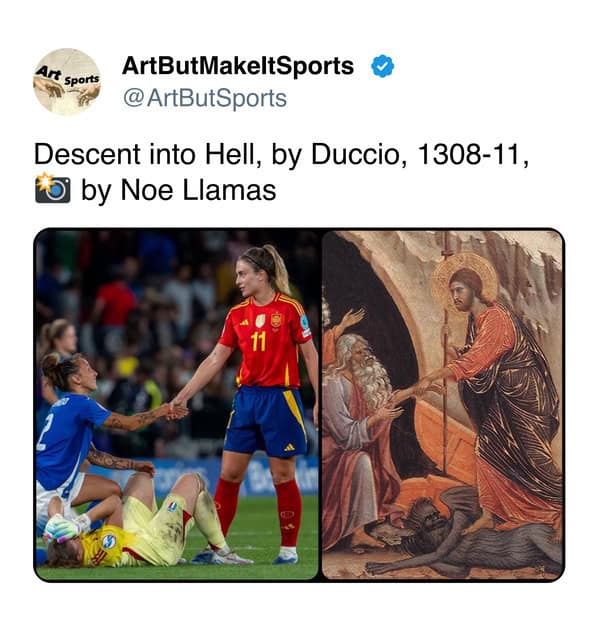Click the camera flash emoji
Image resolution: width=599 pixels, height=631 pixels.
pos(53,188)
